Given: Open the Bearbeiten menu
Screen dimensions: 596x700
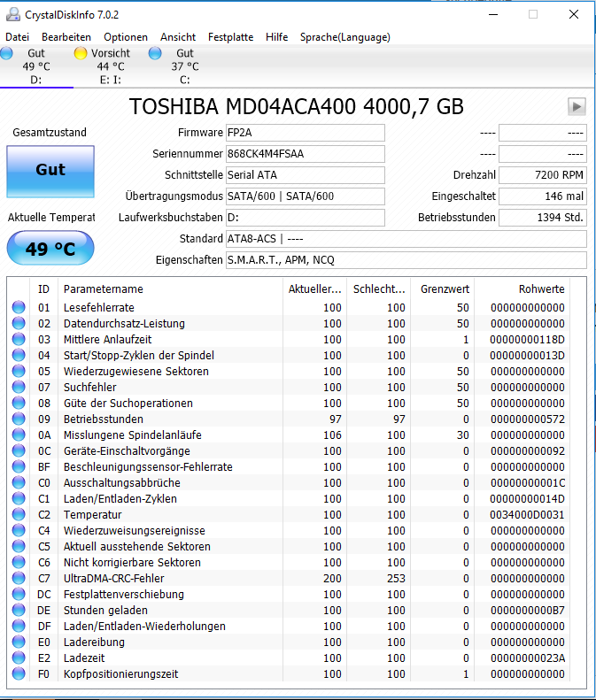Looking at the screenshot, I should point(66,37).
